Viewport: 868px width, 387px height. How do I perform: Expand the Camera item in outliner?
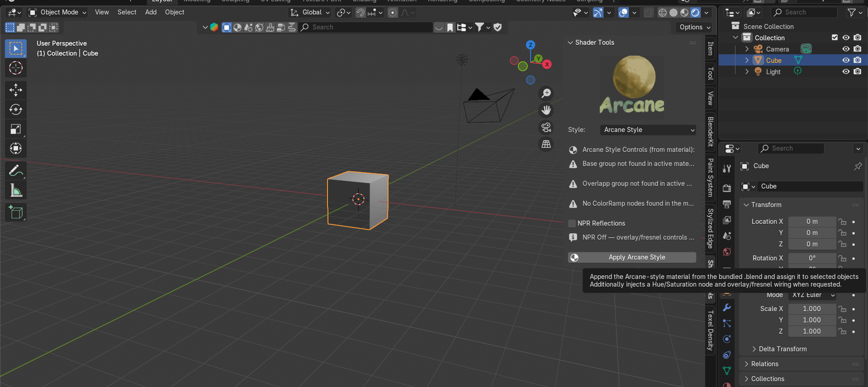point(747,49)
